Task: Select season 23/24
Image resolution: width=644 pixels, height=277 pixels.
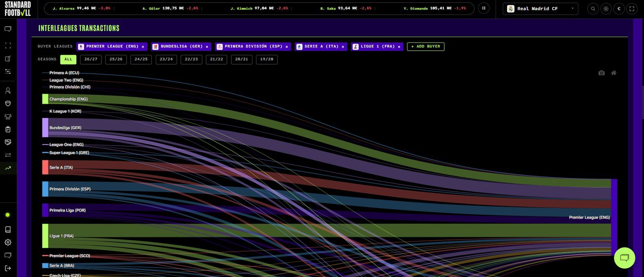Action: coord(166,59)
